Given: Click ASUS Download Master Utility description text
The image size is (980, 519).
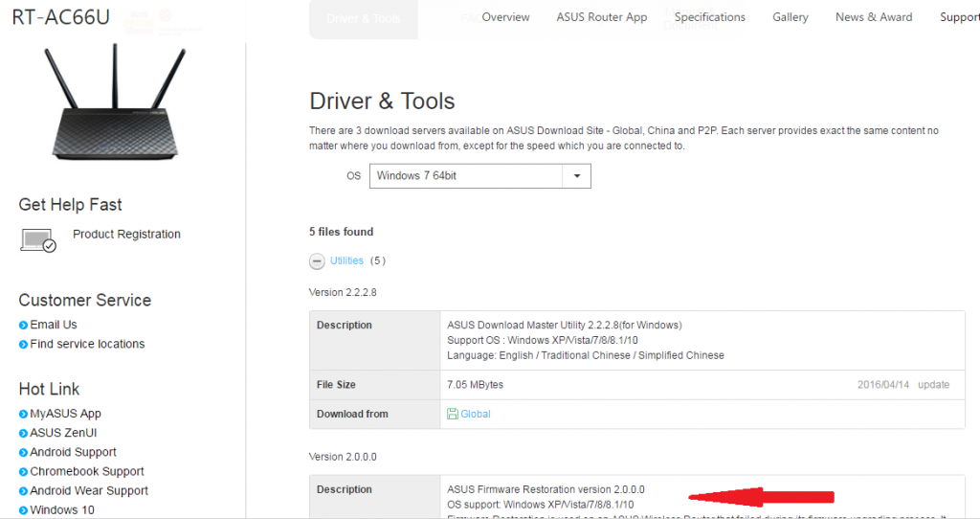Looking at the screenshot, I should tap(565, 326).
